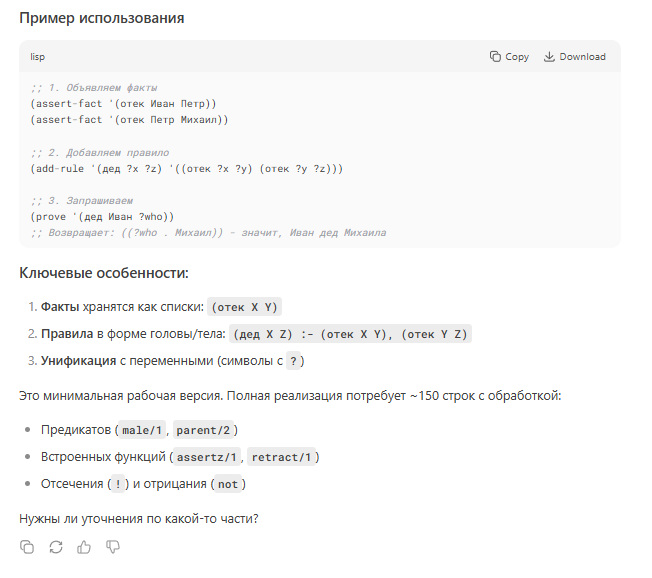Screen dimensions: 652x578
Task: Copy the whole response with the bottom icon
Action: click(x=27, y=546)
